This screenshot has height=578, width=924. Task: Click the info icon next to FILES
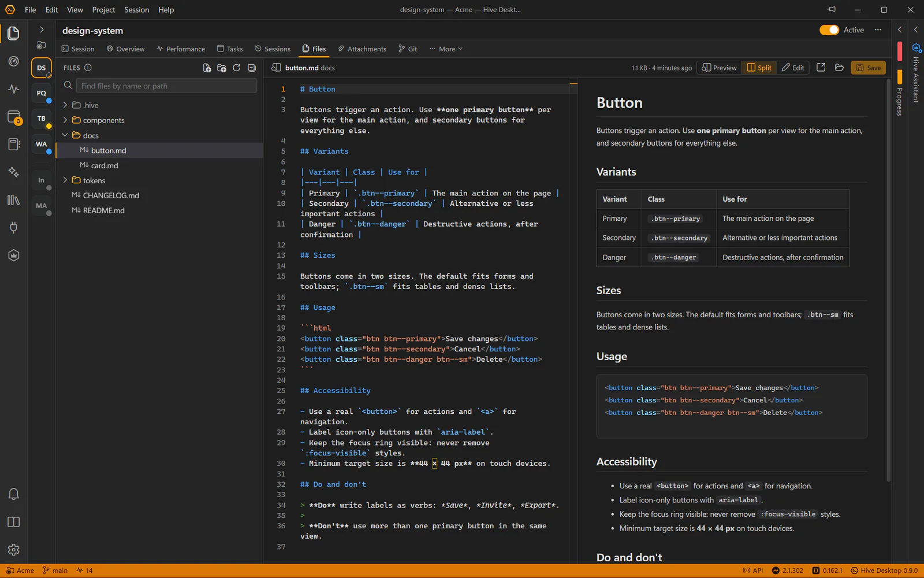point(88,68)
